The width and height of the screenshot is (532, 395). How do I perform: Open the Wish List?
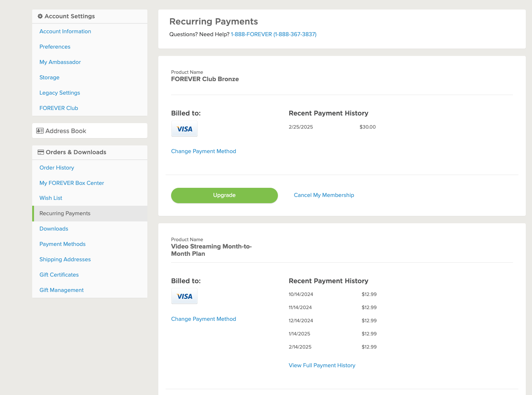(51, 198)
